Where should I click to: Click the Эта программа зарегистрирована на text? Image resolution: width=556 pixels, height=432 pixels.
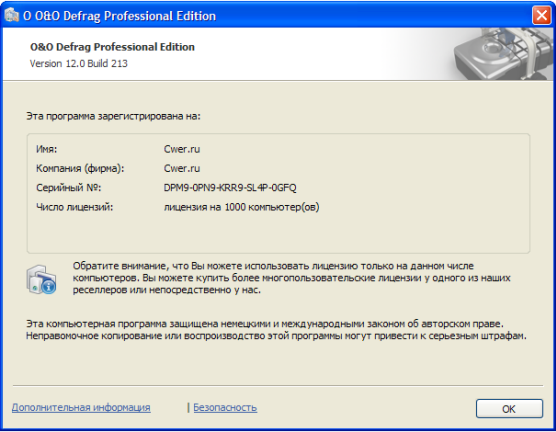(x=113, y=116)
